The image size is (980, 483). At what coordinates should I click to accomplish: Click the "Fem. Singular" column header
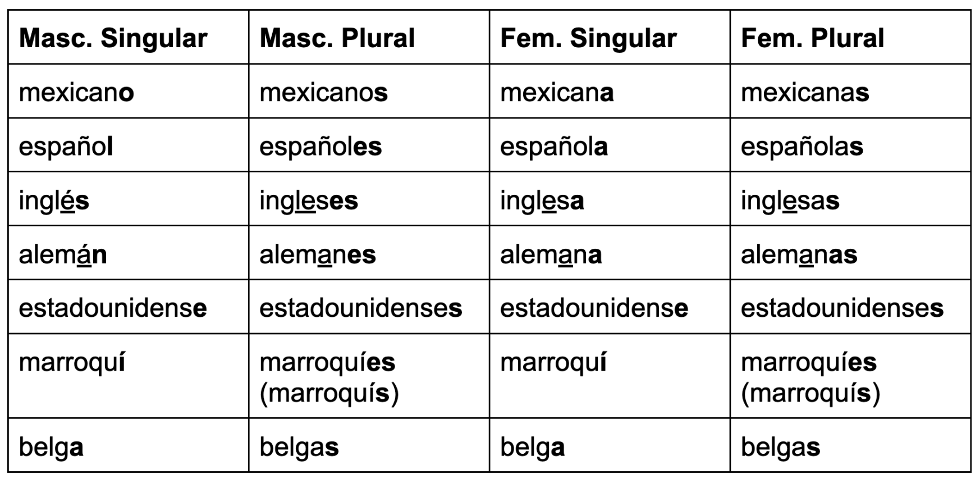pyautogui.click(x=588, y=38)
